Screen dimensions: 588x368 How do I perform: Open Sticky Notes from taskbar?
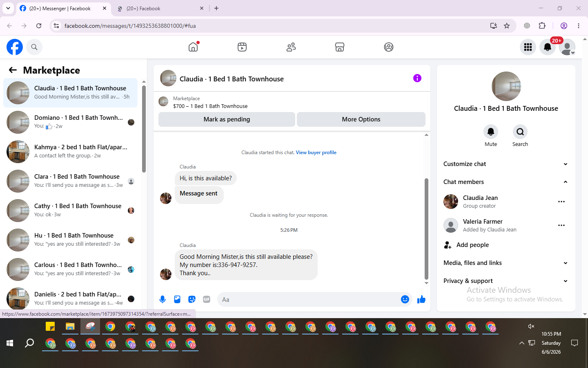[50, 327]
